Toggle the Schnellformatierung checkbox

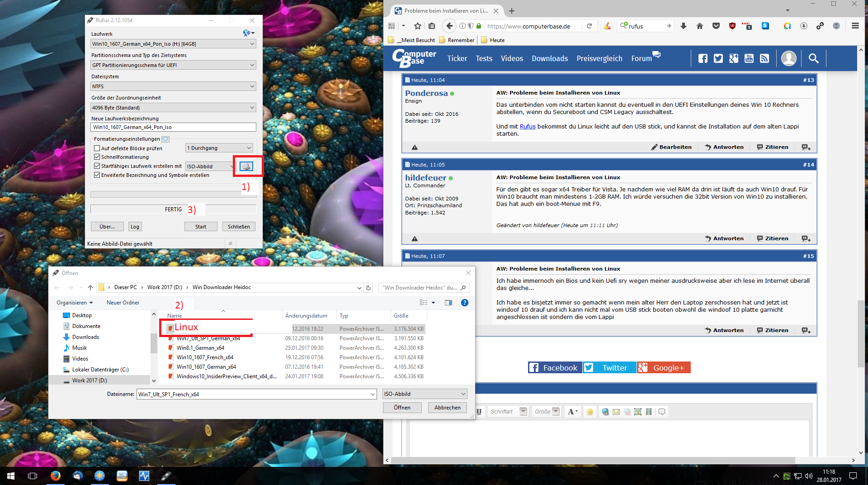[97, 157]
